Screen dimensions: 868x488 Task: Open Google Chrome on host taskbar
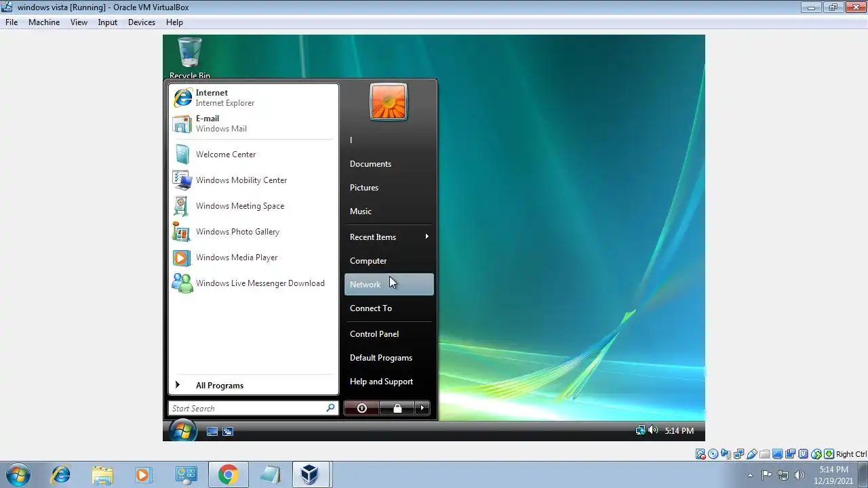[228, 474]
